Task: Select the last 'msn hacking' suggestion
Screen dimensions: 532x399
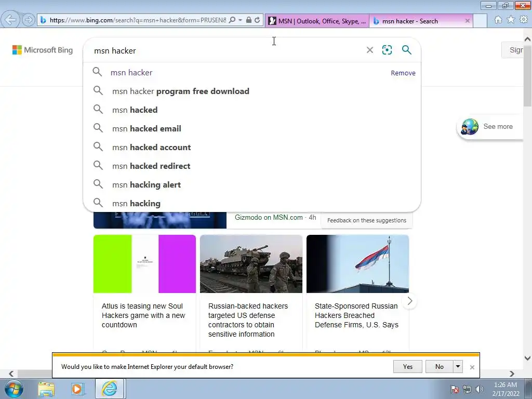Action: tap(252, 203)
